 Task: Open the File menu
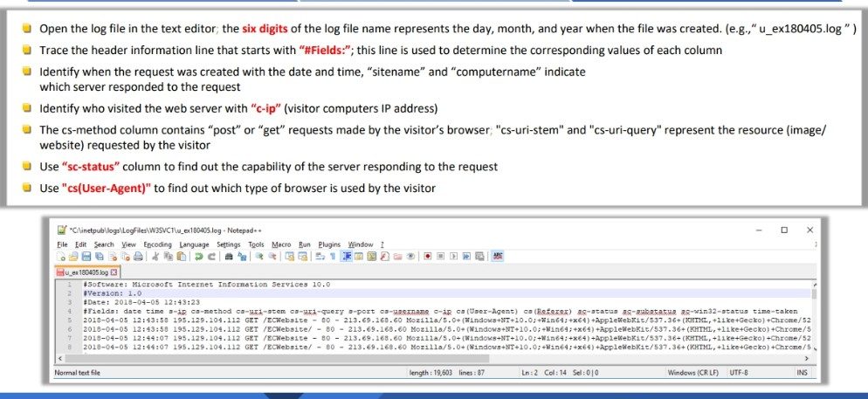coord(62,244)
